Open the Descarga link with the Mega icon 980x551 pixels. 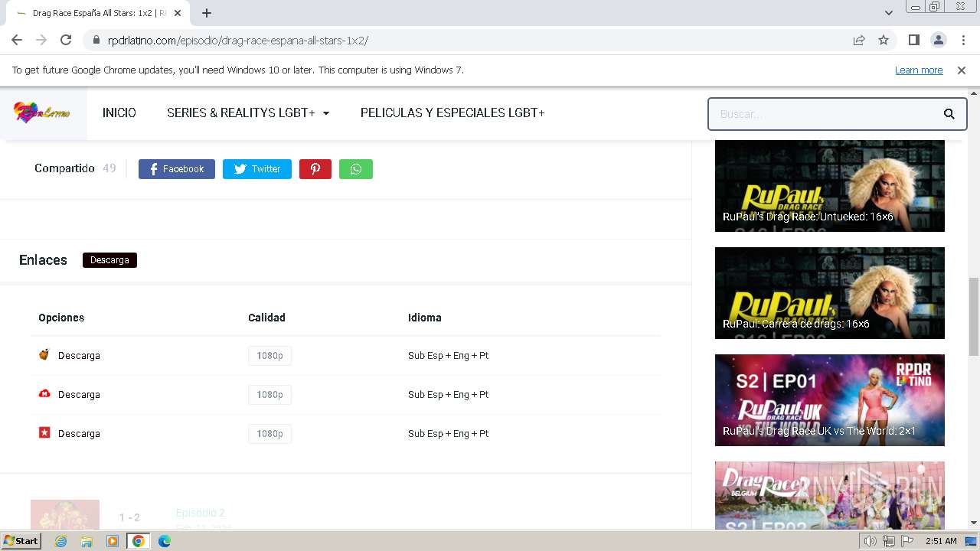(x=79, y=394)
